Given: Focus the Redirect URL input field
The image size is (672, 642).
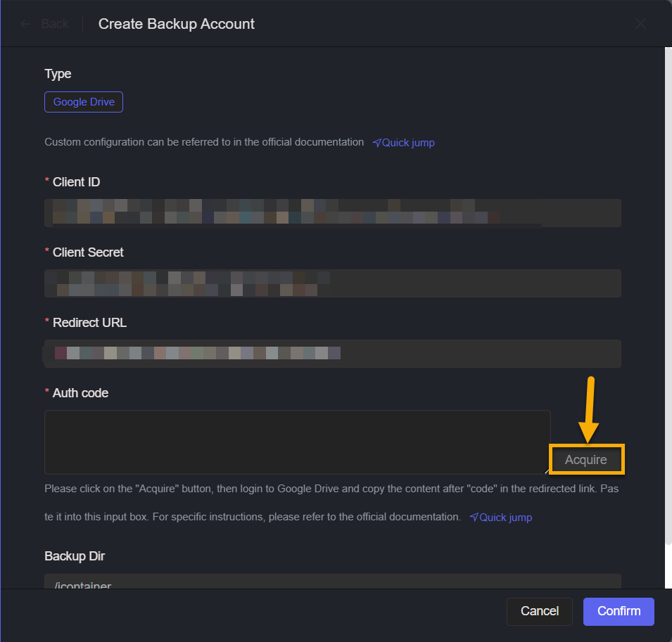Looking at the screenshot, I should click(333, 353).
